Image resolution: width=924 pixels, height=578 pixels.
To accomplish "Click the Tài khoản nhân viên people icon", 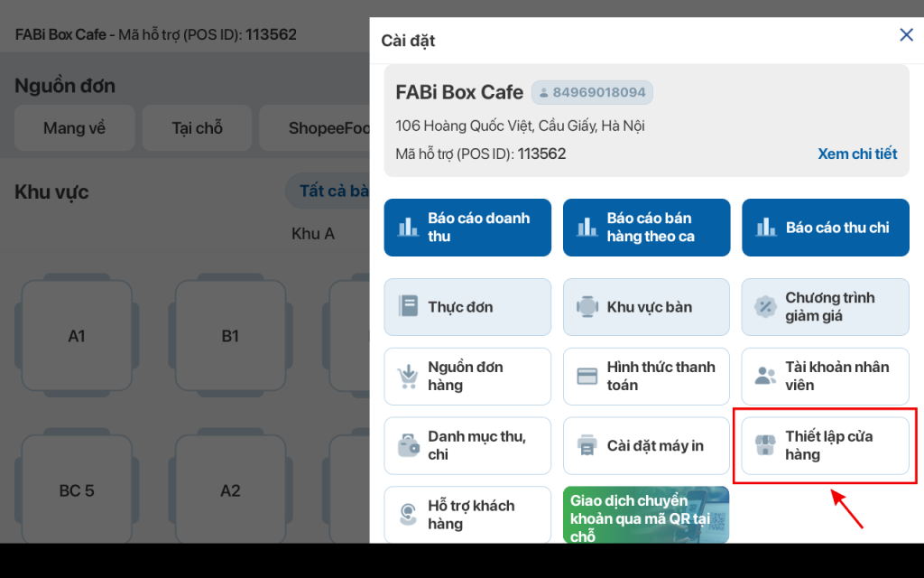I will (765, 376).
